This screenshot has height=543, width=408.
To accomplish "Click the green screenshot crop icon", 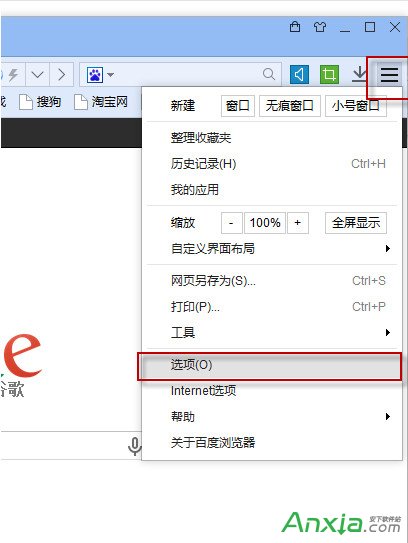I will click(x=329, y=74).
